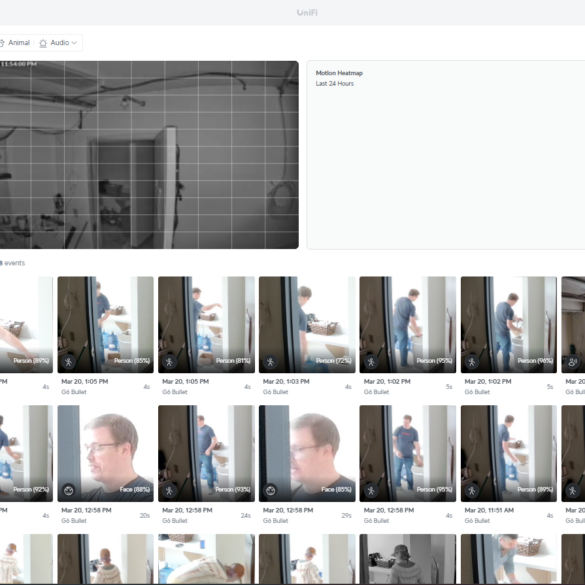The height and width of the screenshot is (585, 585).
Task: Open the bottom-row thumbnail below the 11:51 AM card
Action: tap(509, 559)
